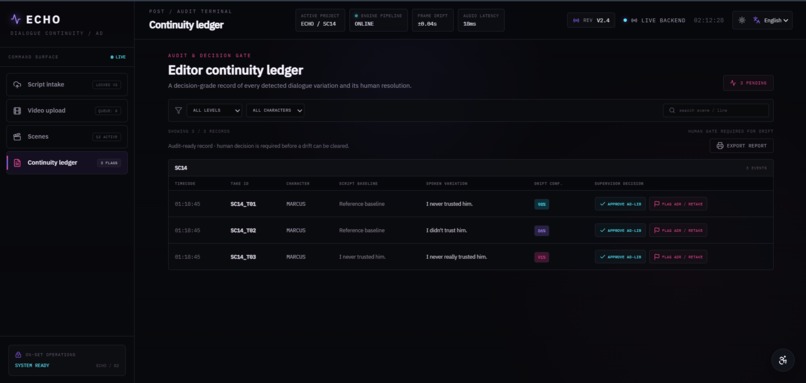Viewport: 806px width, 383px height.
Task: Click the checkmark icon on SC14_T01 row
Action: click(x=602, y=204)
